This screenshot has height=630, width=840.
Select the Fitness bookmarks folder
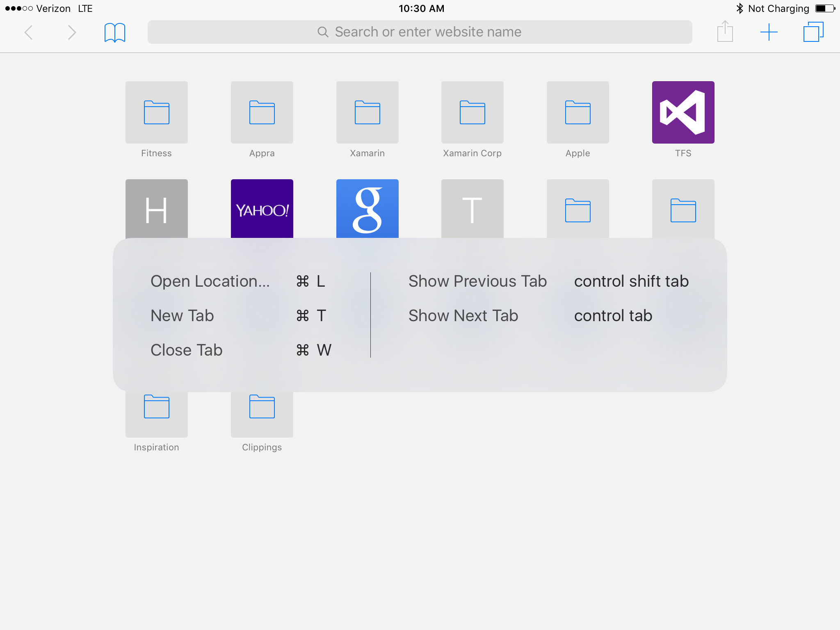(156, 112)
